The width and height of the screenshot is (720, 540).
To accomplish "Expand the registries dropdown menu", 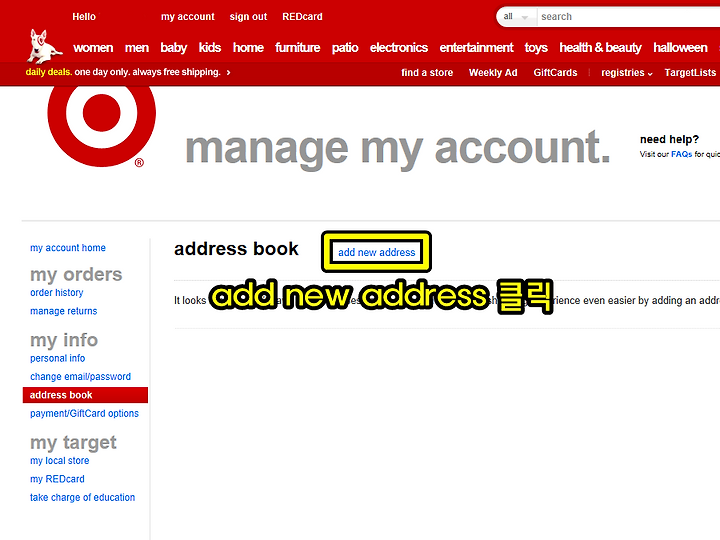I will (x=627, y=73).
